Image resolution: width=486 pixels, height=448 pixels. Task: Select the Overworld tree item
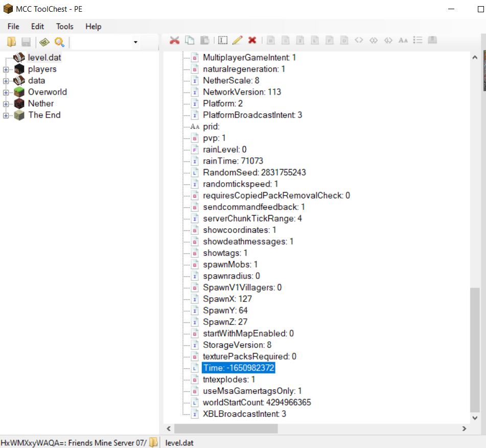48,92
